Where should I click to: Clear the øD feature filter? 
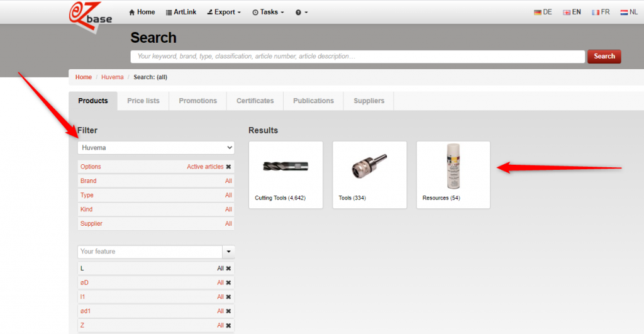point(229,282)
